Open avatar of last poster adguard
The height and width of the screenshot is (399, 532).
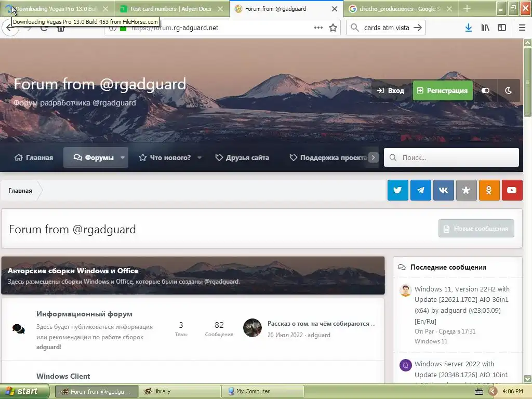[252, 328]
